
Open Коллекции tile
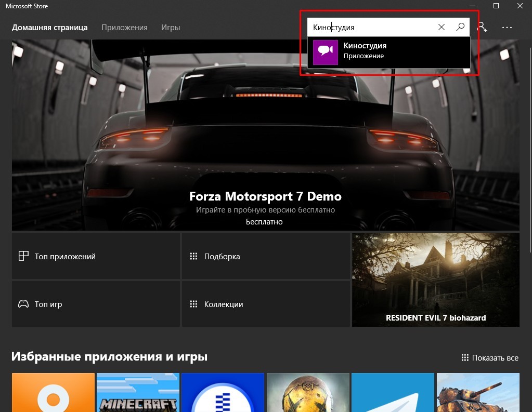pyautogui.click(x=266, y=304)
